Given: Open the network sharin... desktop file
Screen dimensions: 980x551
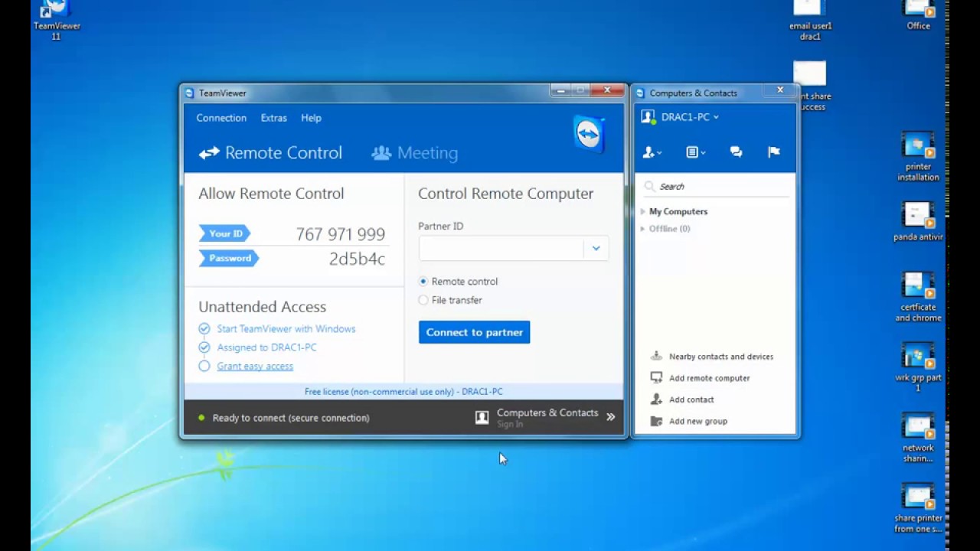Looking at the screenshot, I should pos(919,438).
